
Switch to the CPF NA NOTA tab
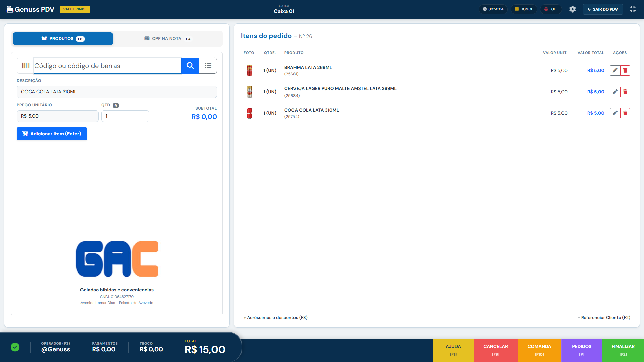tap(168, 39)
